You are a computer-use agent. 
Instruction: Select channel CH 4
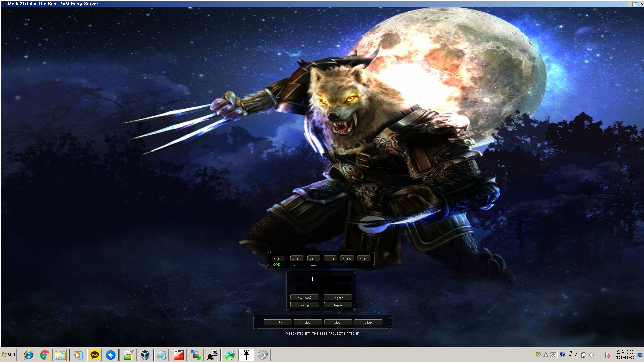point(330,259)
